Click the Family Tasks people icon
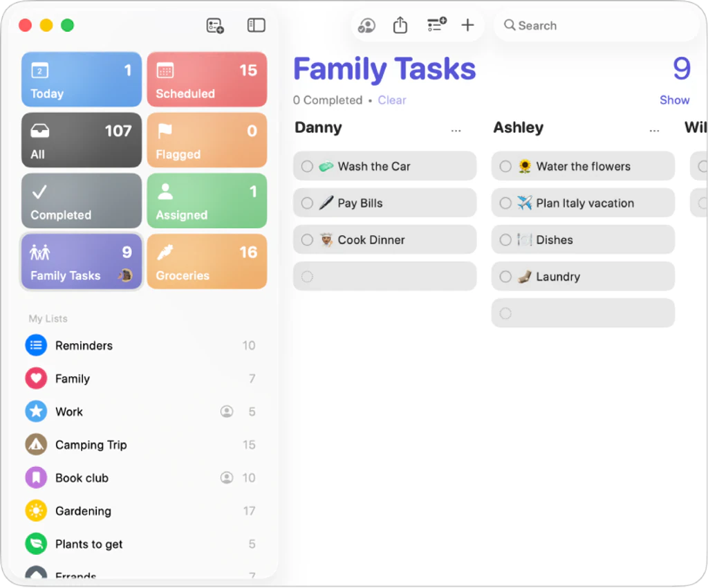Viewport: 708px width, 588px height. (x=39, y=252)
